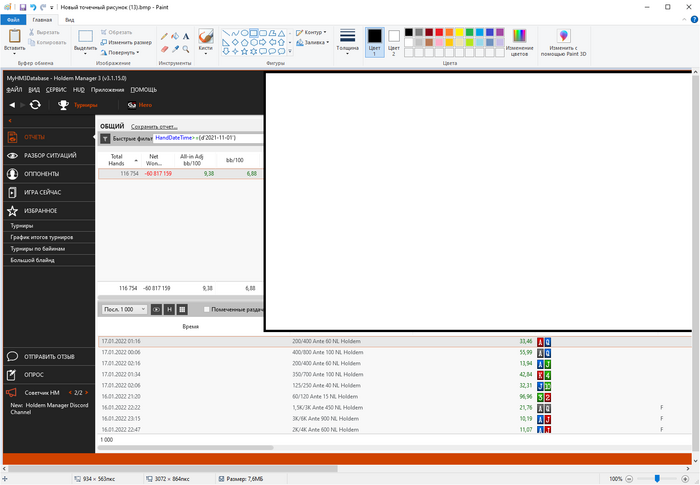Choose the Right arrow shape
Screen dimensions: 700x485
[263, 42]
